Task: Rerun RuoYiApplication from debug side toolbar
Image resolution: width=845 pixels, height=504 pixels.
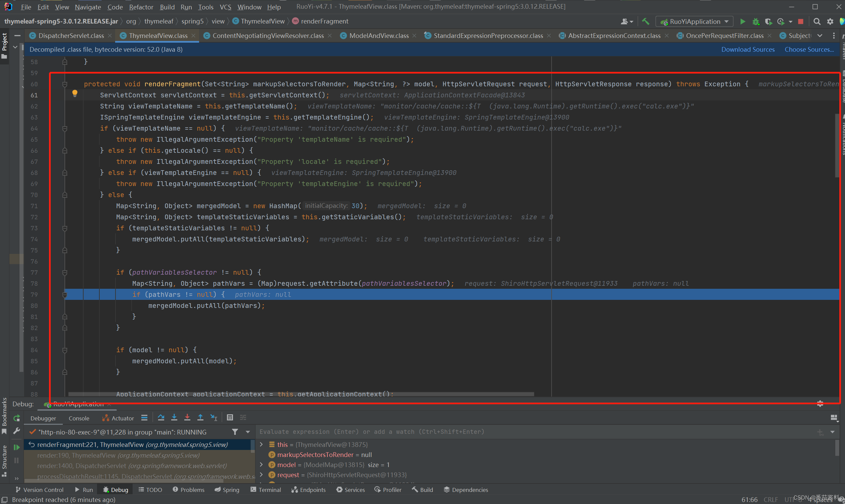Action: pos(16,418)
